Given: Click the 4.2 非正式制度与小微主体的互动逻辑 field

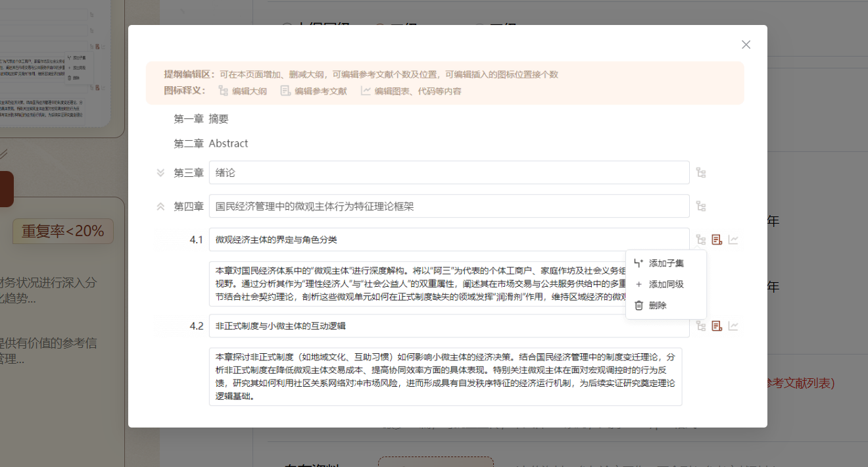Looking at the screenshot, I should click(449, 326).
